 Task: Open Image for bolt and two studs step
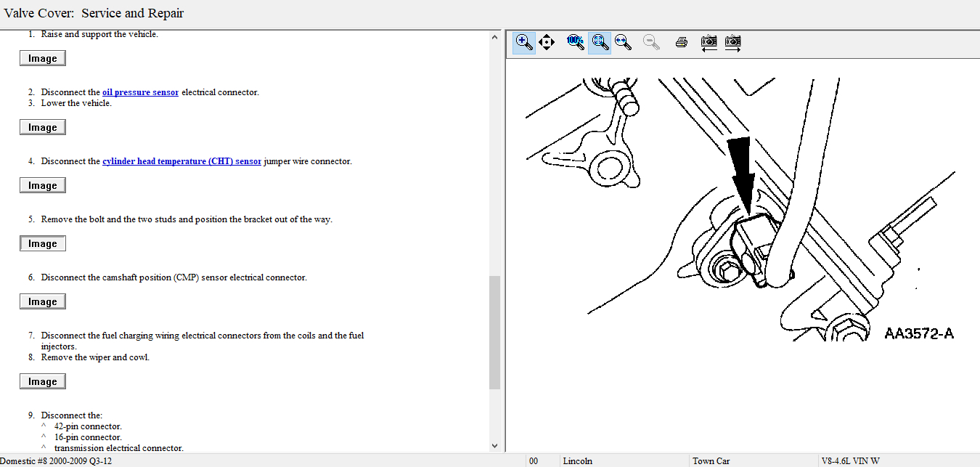(43, 243)
